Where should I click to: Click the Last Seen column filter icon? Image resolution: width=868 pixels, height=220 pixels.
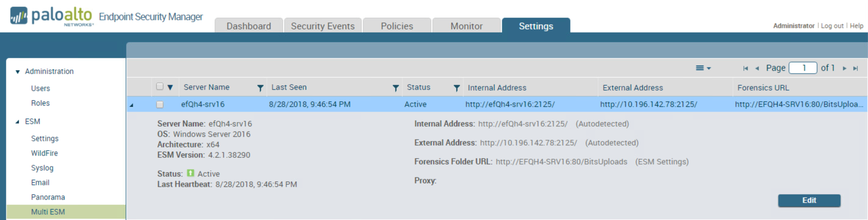[396, 88]
